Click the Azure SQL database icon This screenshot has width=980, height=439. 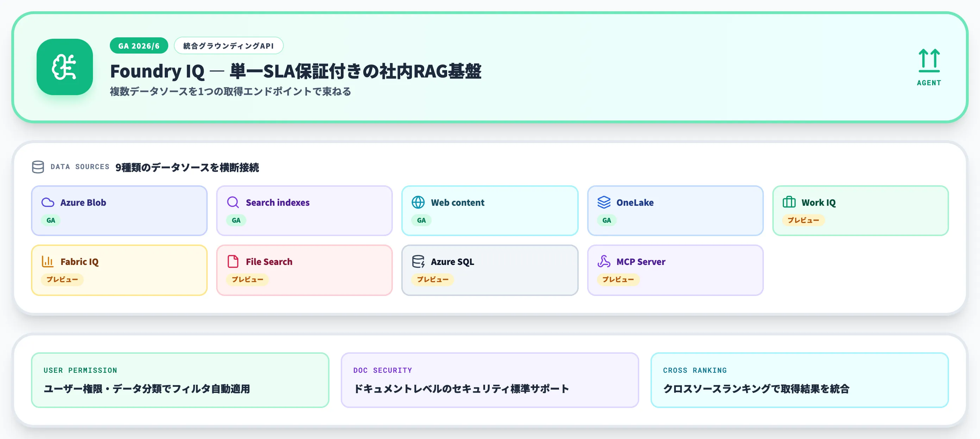(x=418, y=261)
